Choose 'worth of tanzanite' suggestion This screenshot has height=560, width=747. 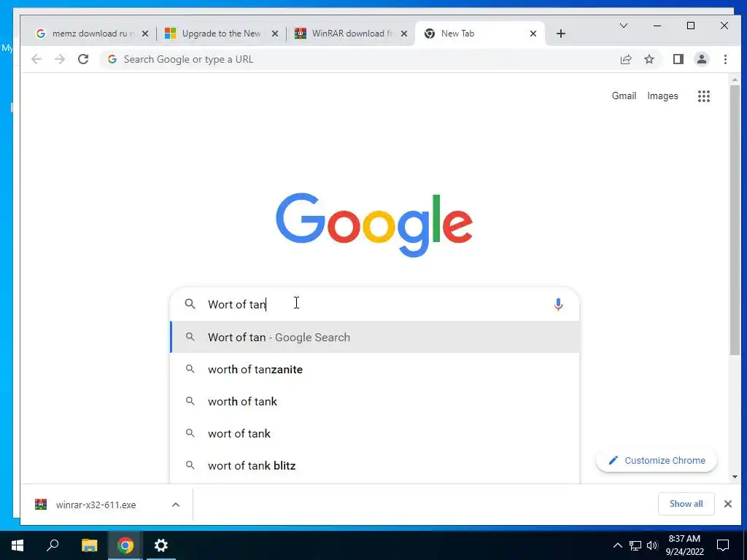coord(375,370)
